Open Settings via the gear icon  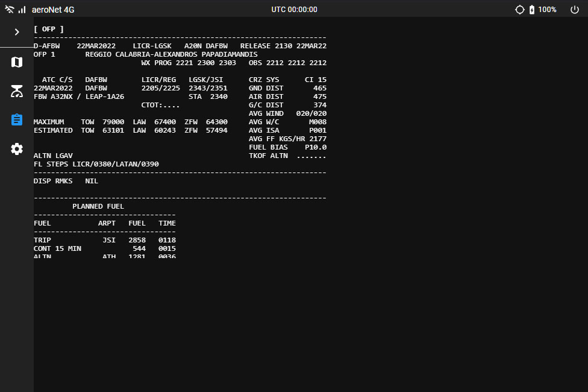coord(17,149)
